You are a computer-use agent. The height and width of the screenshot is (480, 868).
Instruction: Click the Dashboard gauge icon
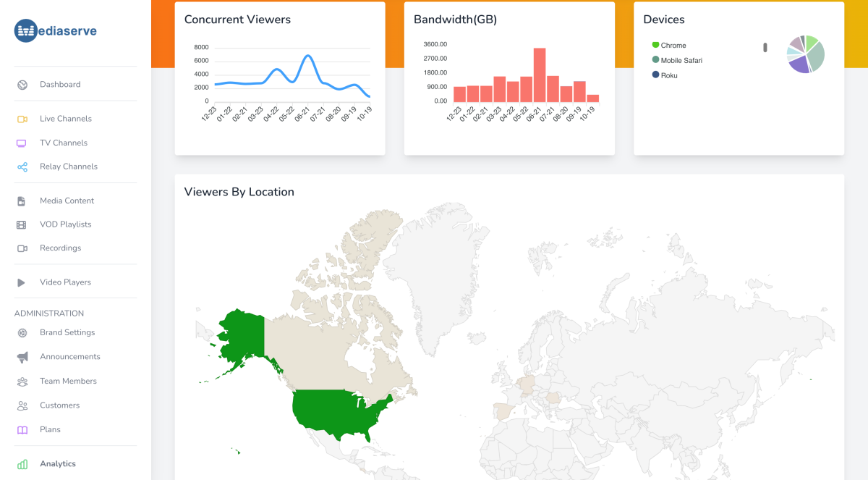22,85
